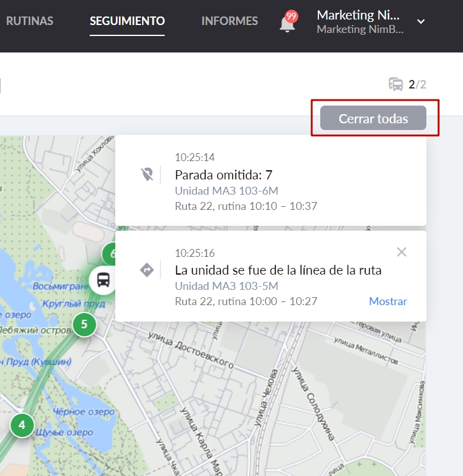
Task: Click Unidad МАЗ 103-5М link
Action: (x=226, y=286)
